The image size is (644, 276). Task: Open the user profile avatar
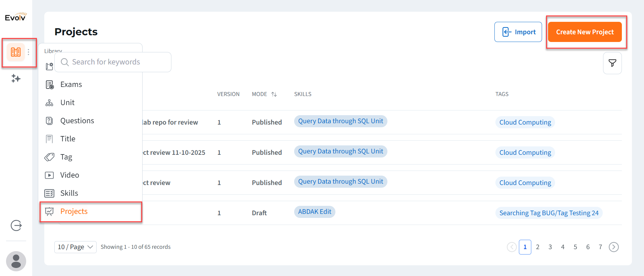click(16, 261)
